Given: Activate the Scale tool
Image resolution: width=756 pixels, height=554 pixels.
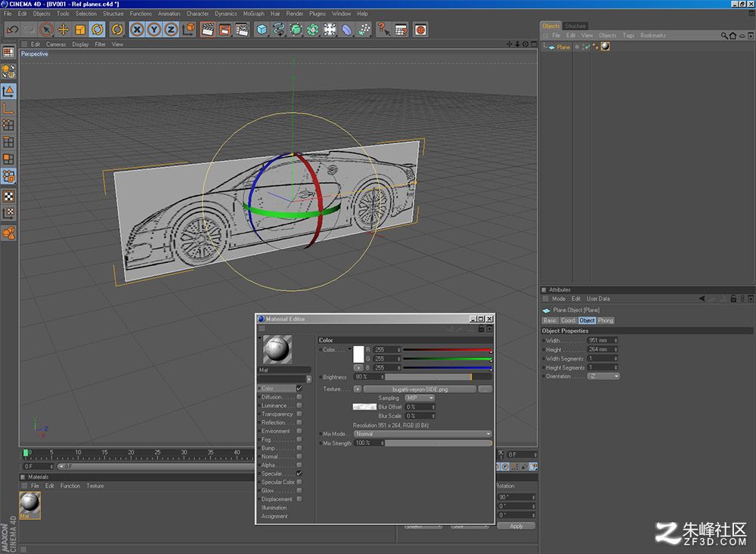Looking at the screenshot, I should pyautogui.click(x=80, y=30).
